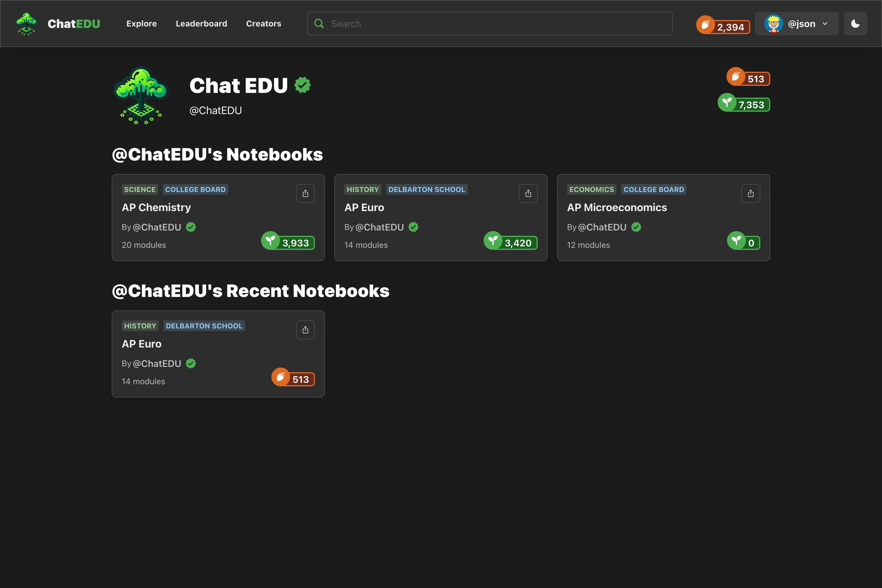This screenshot has width=882, height=588.
Task: Click DELBARTON SCHOOL tag on Recent AP Euro
Action: (x=204, y=326)
